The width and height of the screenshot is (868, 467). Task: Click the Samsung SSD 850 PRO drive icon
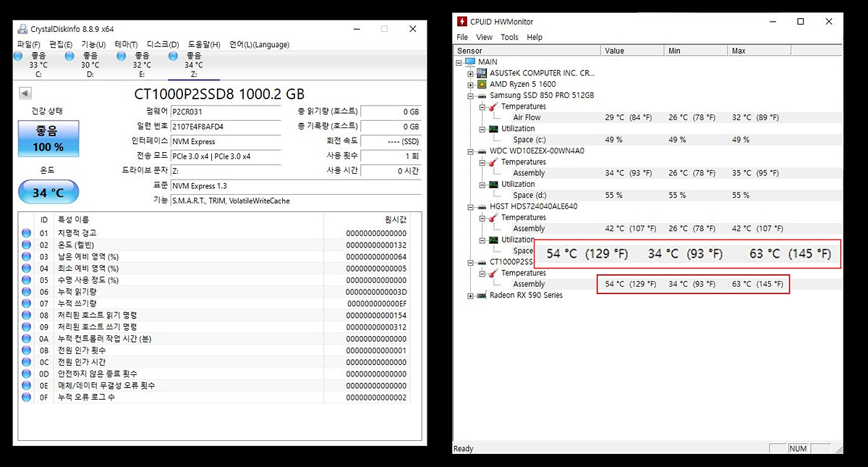pos(482,96)
